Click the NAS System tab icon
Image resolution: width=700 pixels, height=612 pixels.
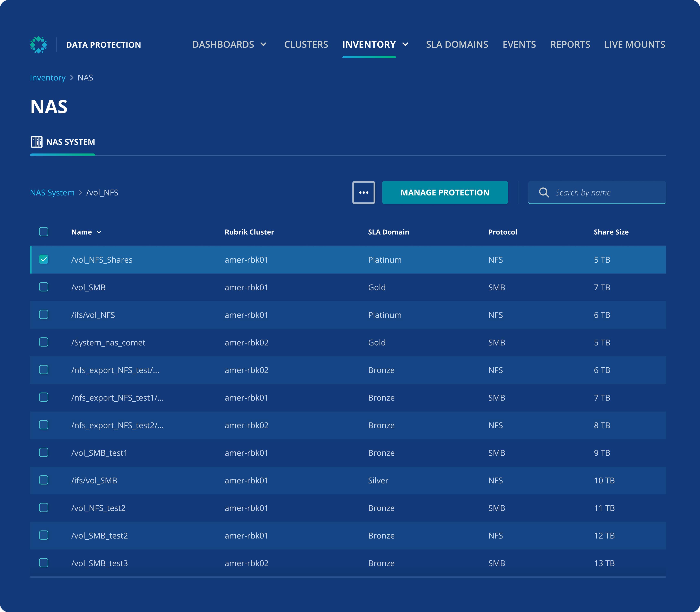37,142
